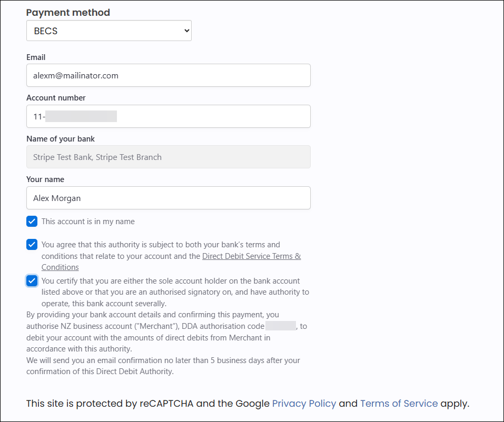
Task: Click the Your name field with Alex Morgan
Action: (168, 198)
